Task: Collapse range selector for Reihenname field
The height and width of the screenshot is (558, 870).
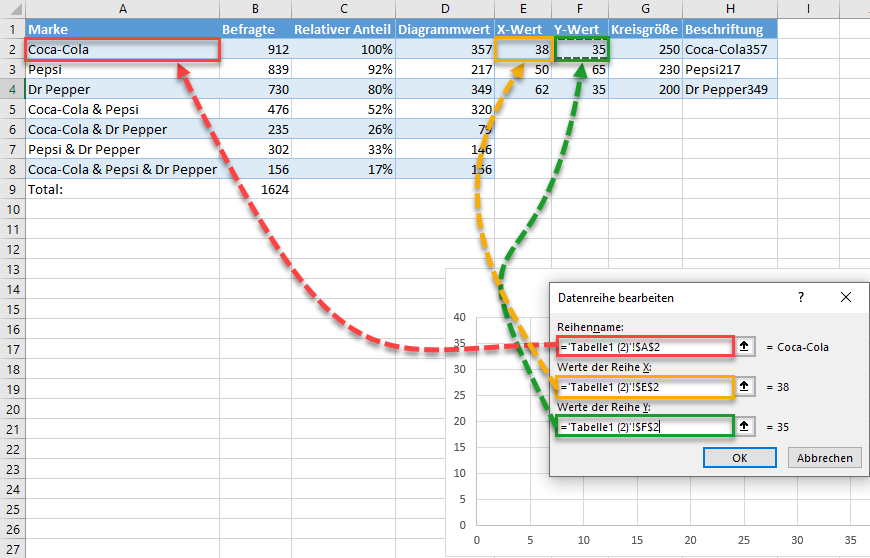Action: 744,347
